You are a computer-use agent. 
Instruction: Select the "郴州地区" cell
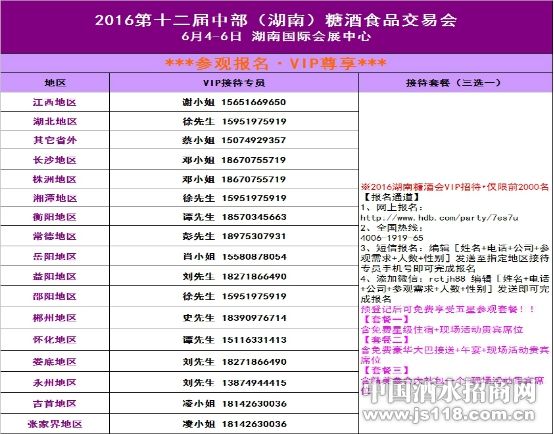pyautogui.click(x=55, y=318)
